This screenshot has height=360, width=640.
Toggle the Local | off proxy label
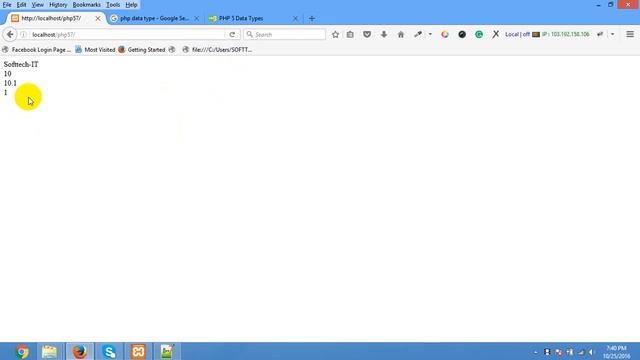coord(517,34)
